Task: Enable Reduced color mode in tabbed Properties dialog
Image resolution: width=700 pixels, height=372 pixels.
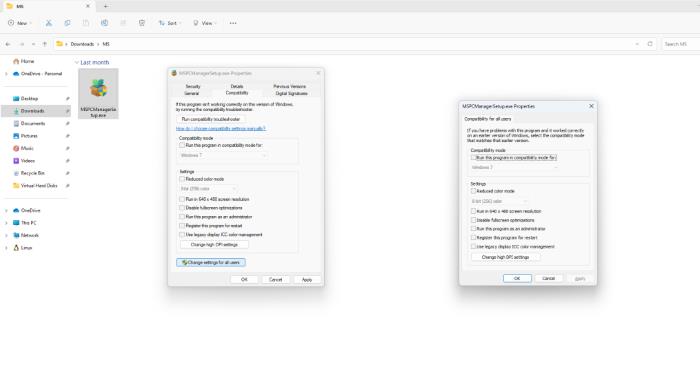Action: pyautogui.click(x=182, y=179)
